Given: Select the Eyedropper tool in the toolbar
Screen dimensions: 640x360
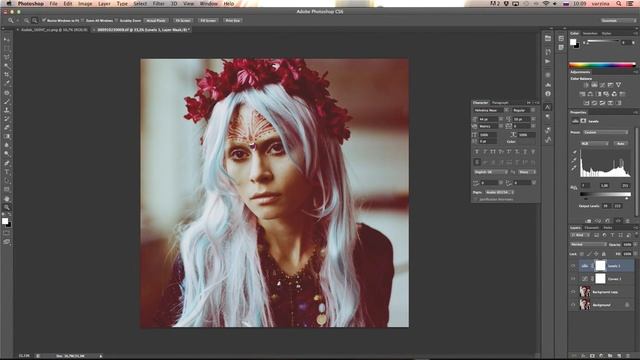Looking at the screenshot, I should [x=7, y=83].
